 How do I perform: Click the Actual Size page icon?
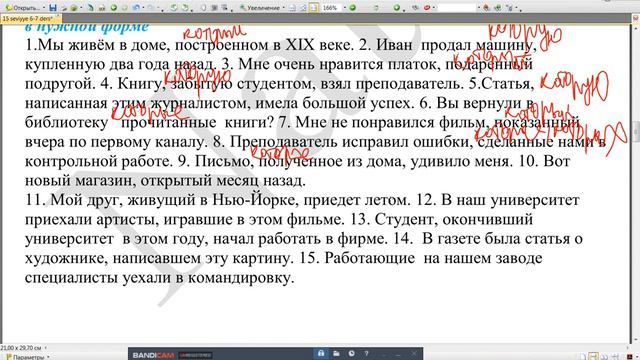(x=292, y=8)
